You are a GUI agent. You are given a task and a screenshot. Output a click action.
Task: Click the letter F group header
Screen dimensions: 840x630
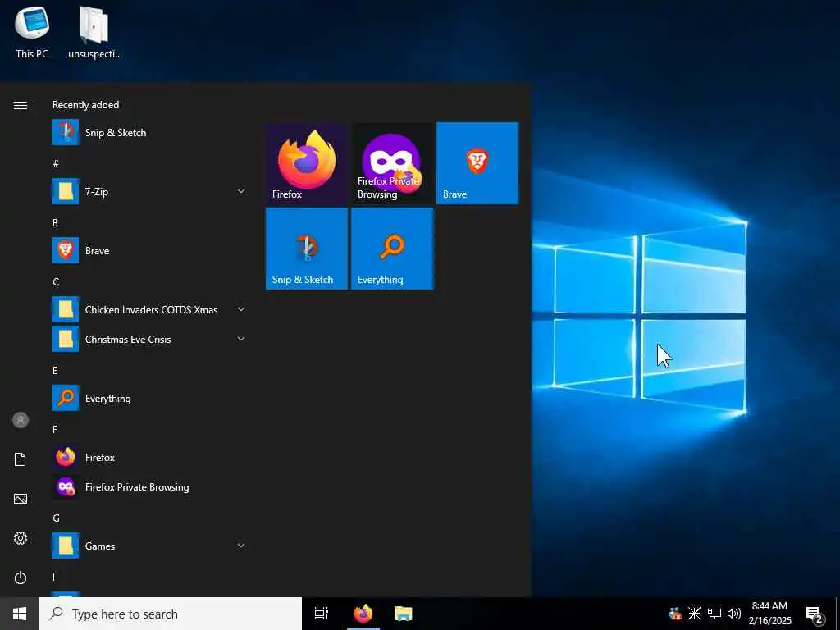(x=55, y=430)
